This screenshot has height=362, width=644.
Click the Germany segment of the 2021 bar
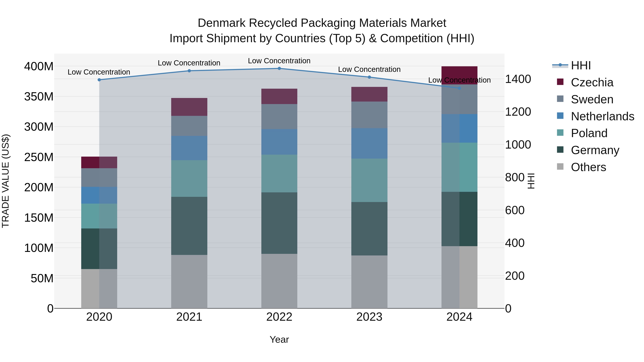point(189,226)
